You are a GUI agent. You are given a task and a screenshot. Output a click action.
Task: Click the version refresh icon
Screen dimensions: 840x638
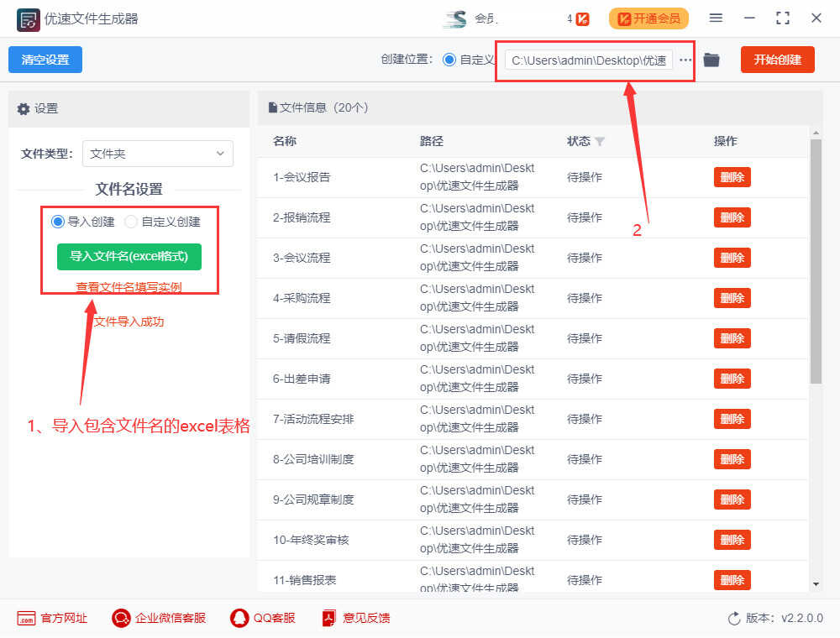pyautogui.click(x=734, y=618)
